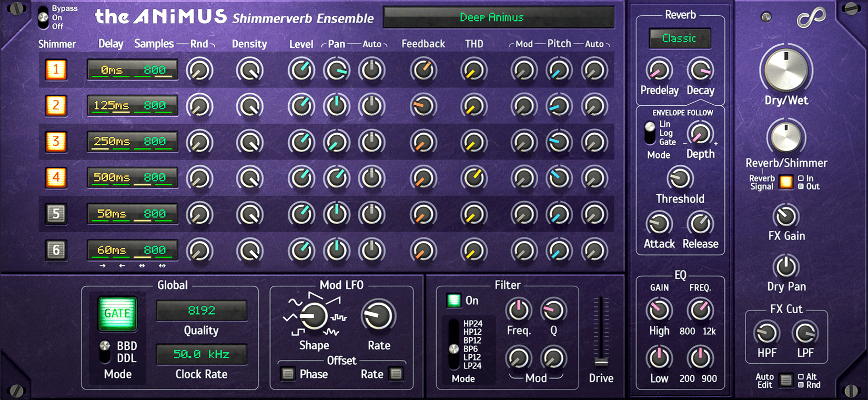Click the 8192 Quality display
Image resolution: width=868 pixels, height=400 pixels.
[201, 311]
